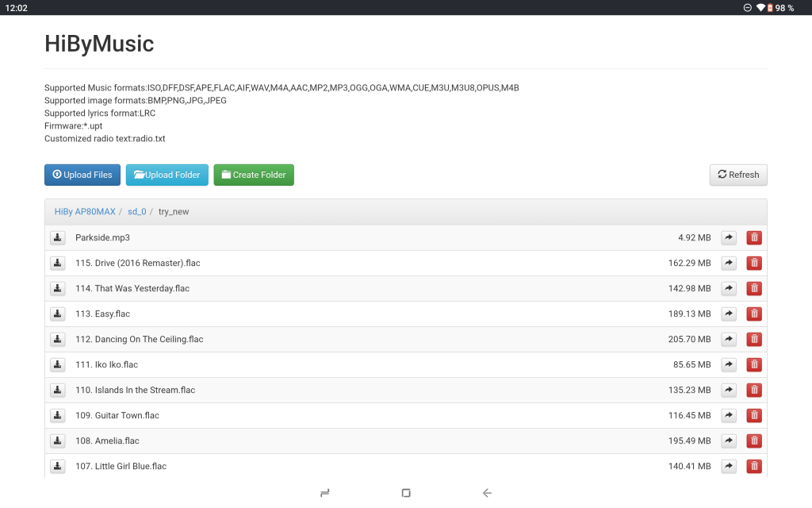Viewport: 812px width, 508px height.
Task: Delete 115. Drive (2016 Remaster).flac
Action: pos(754,263)
